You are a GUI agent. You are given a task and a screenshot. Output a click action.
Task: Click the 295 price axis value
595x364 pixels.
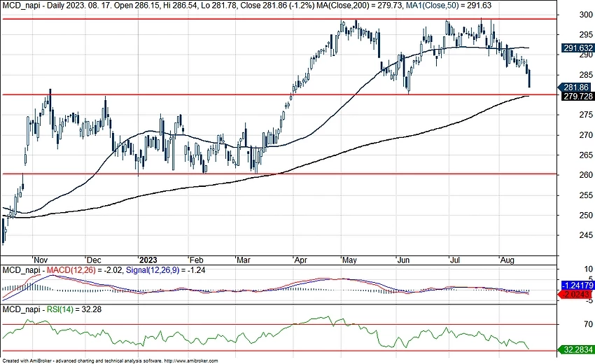(x=586, y=35)
